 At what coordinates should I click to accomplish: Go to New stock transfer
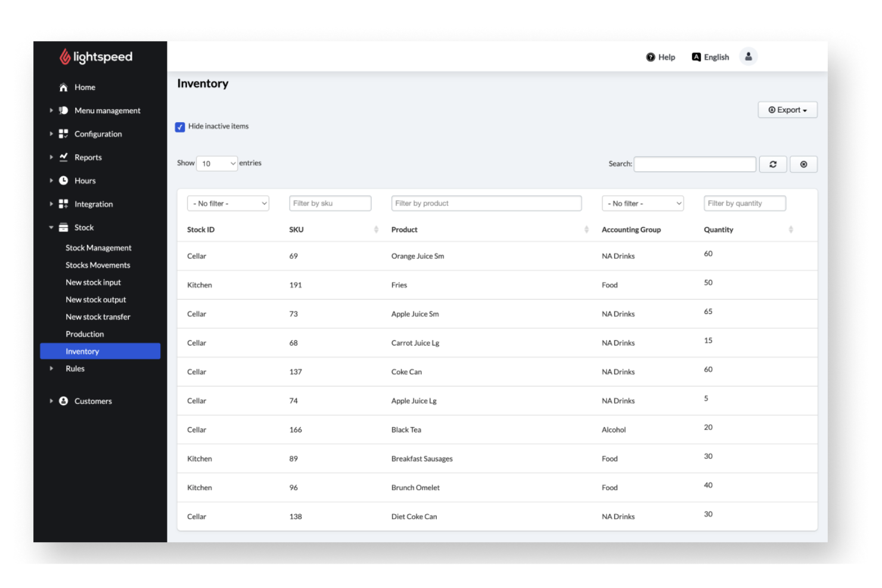[x=98, y=316]
